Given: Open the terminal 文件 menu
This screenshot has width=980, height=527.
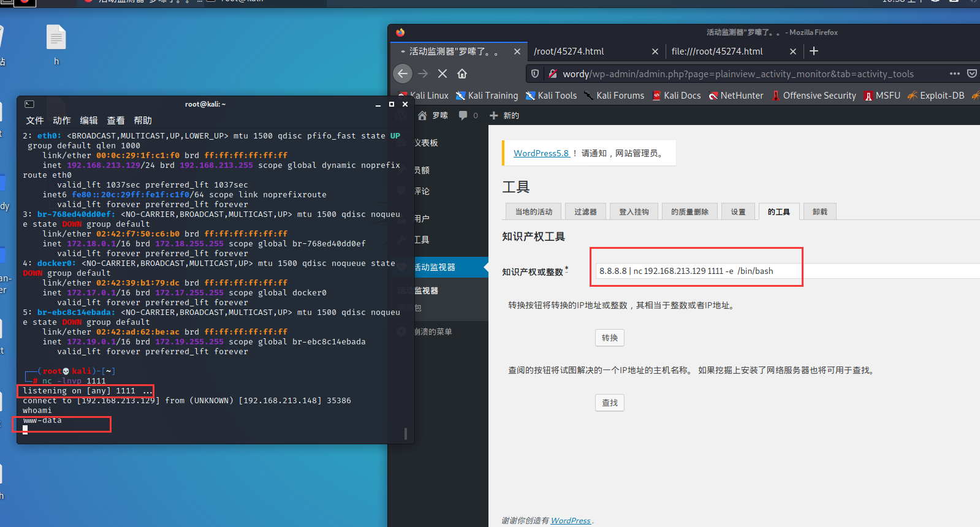Looking at the screenshot, I should (35, 121).
